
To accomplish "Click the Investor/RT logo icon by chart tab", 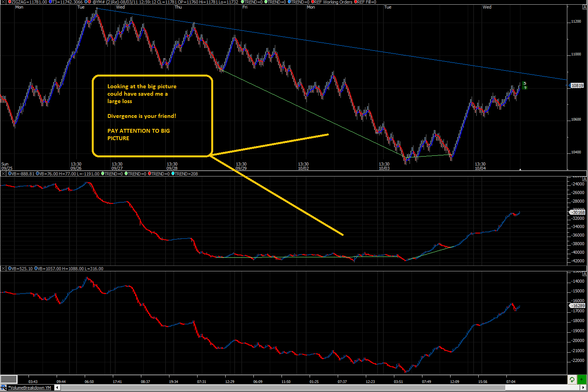I will 4,388.
